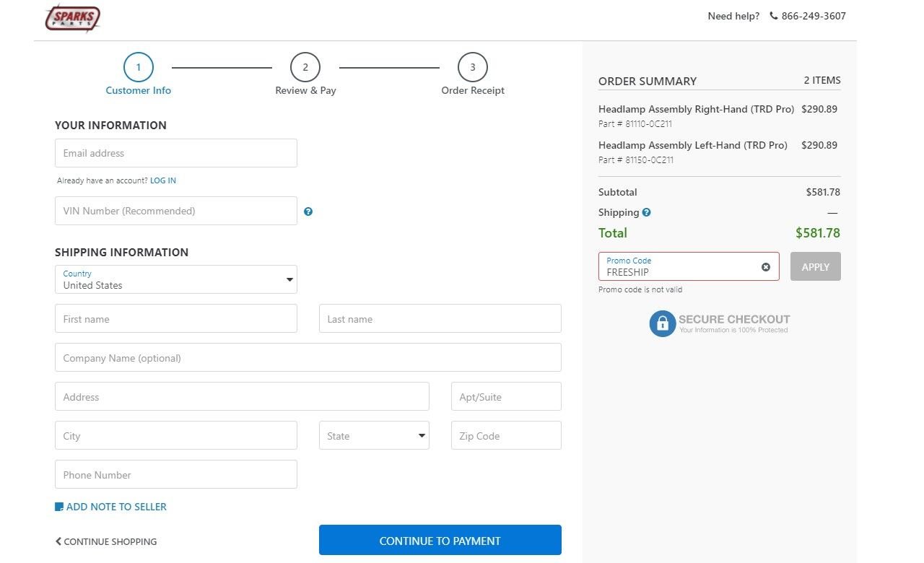Click the green Total $581.78 amount

pyautogui.click(x=818, y=233)
